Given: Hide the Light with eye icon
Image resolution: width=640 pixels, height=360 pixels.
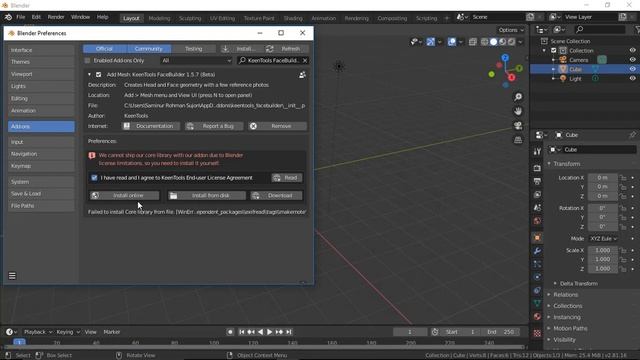Looking at the screenshot, I should pyautogui.click(x=632, y=78).
